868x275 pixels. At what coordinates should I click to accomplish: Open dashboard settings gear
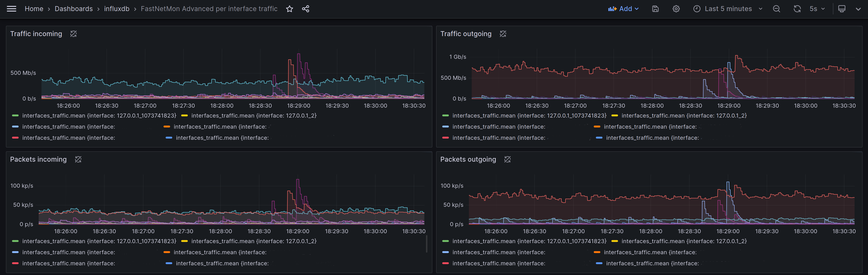coord(676,9)
